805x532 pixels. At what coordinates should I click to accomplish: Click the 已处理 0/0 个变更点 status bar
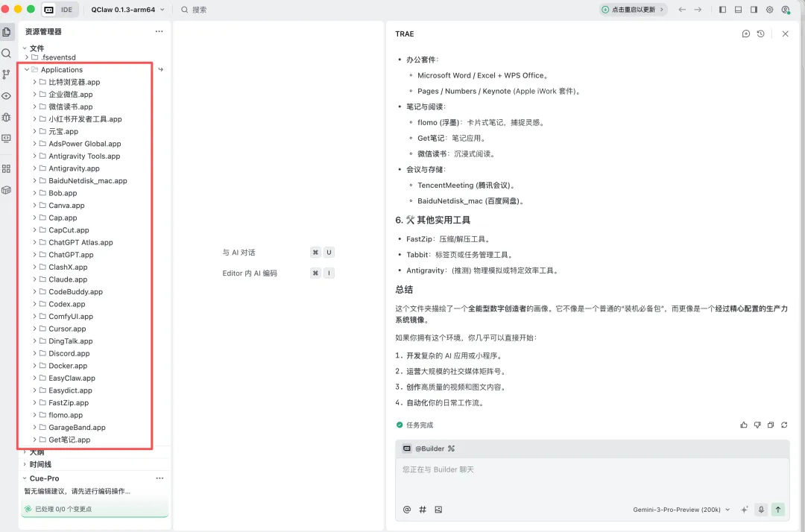click(x=95, y=509)
